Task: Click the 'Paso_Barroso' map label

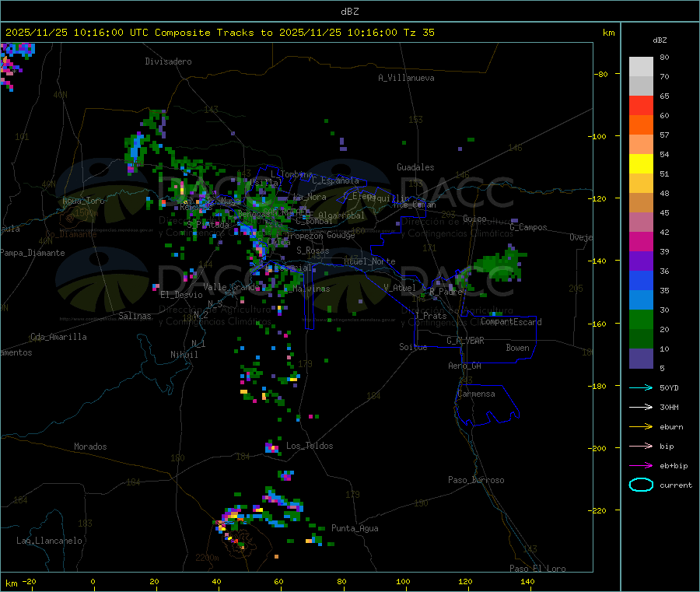Action: [x=476, y=480]
